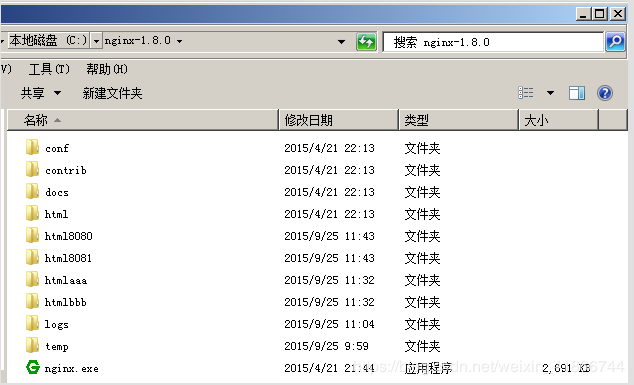Select the nginx.exe file name
The width and height of the screenshot is (634, 385).
tap(72, 368)
